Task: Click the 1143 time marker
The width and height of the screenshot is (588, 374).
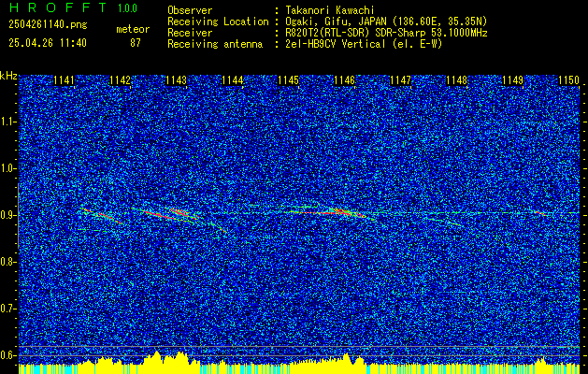Action: coord(176,80)
